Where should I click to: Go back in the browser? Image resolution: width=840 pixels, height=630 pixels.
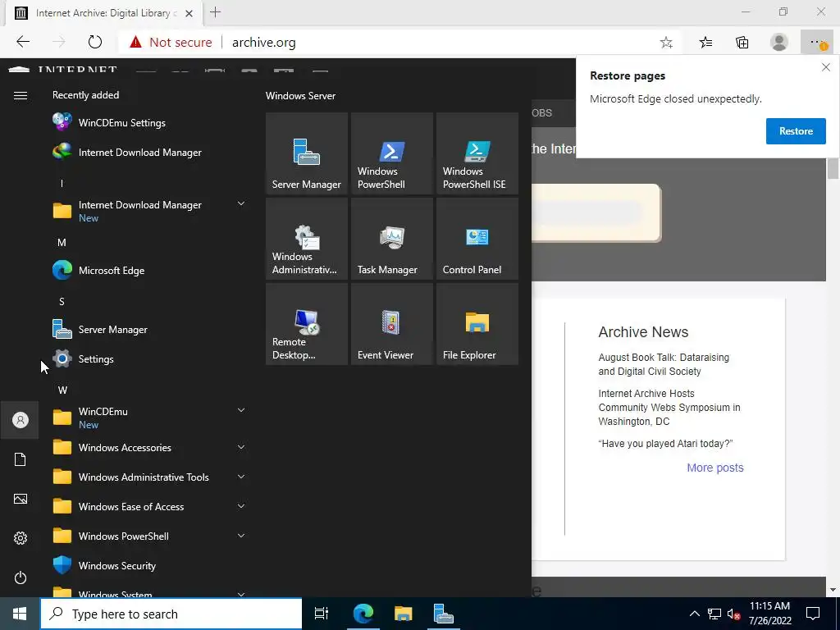pyautogui.click(x=23, y=42)
